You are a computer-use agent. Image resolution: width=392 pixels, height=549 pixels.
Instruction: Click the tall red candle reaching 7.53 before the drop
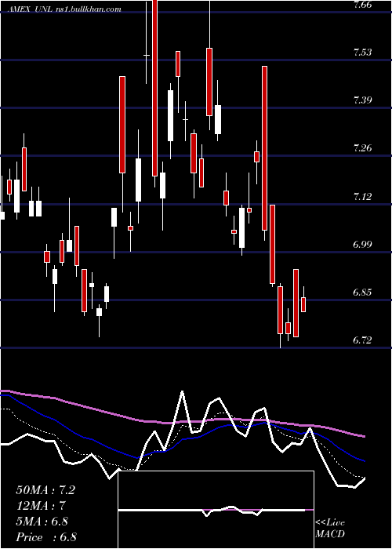click(x=265, y=148)
